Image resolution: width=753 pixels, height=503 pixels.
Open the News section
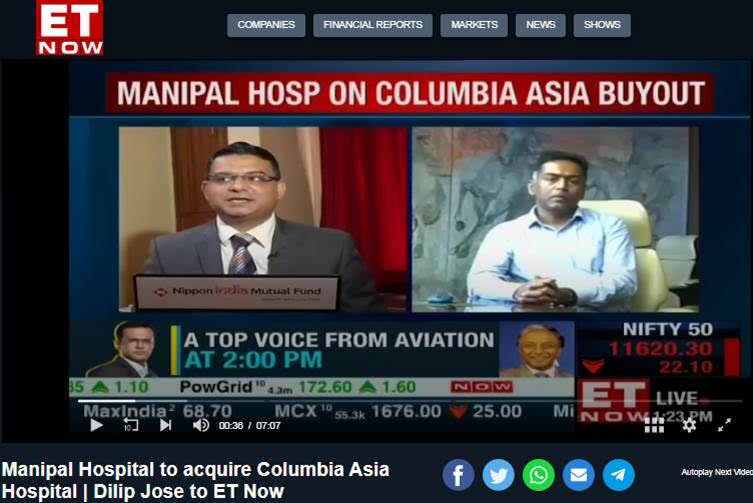pyautogui.click(x=540, y=25)
